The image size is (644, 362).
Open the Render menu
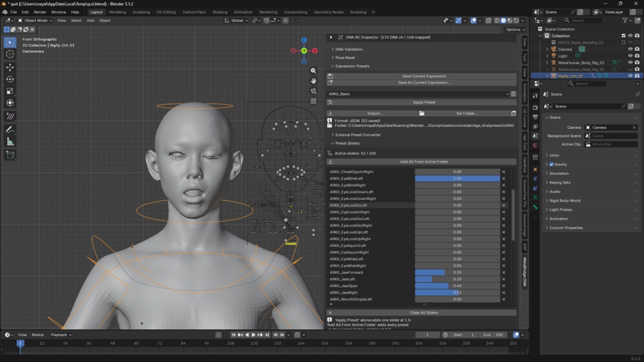click(x=40, y=13)
